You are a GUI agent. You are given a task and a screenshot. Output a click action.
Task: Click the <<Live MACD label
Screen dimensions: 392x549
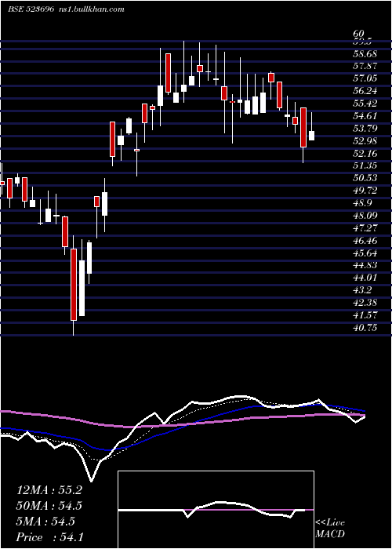(330, 528)
